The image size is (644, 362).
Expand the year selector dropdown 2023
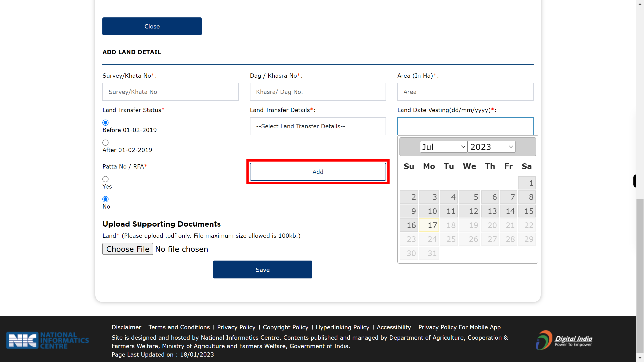[x=491, y=146]
